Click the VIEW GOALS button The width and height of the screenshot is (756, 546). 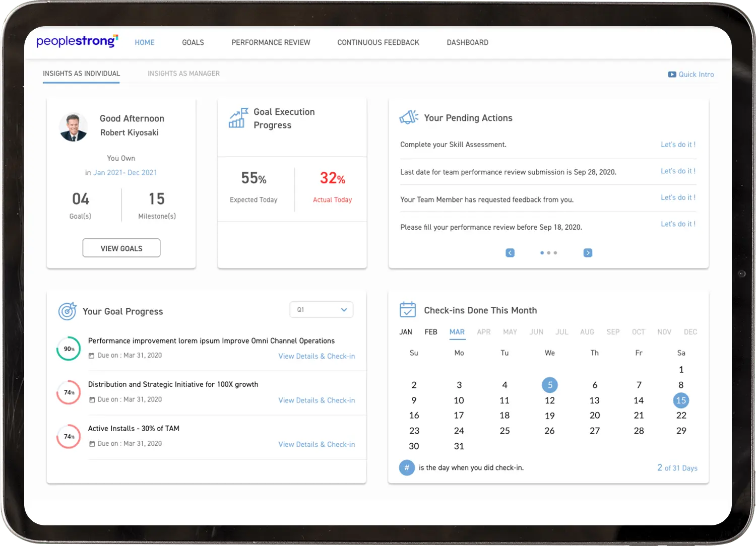(121, 248)
